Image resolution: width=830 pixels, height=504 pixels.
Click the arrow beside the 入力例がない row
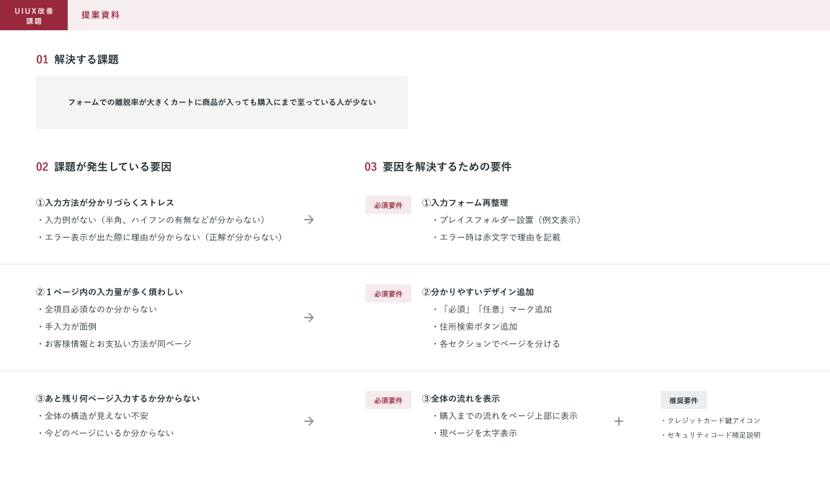[x=308, y=220]
